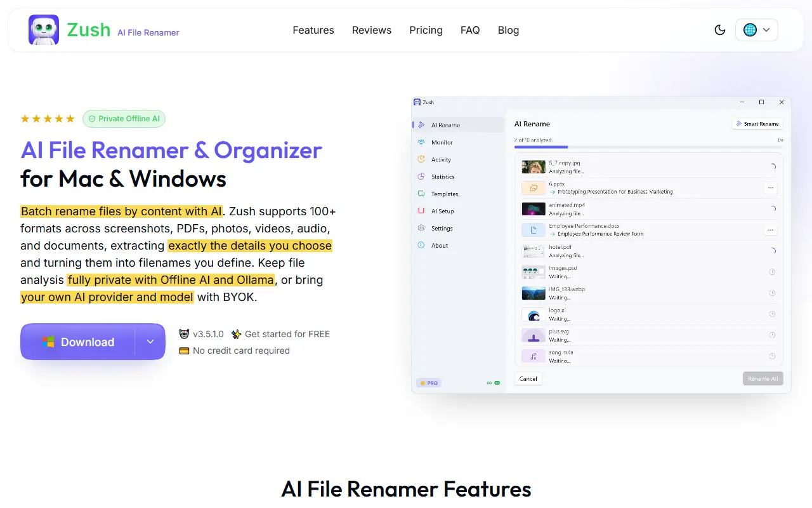Click the "Get started for FREE" text
Image resolution: width=812 pixels, height=508 pixels.
pyautogui.click(x=287, y=334)
